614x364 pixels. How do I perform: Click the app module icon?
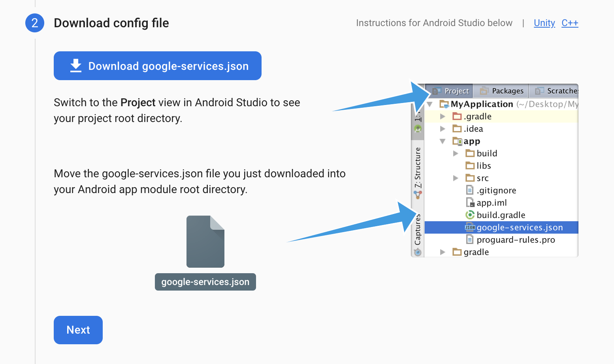click(x=457, y=141)
